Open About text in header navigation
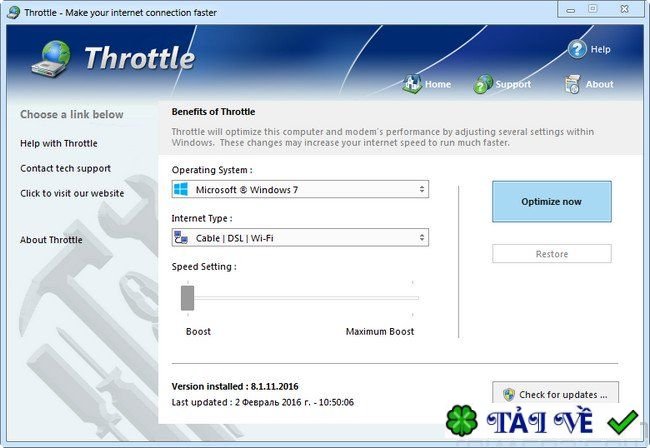The height and width of the screenshot is (448, 650). (599, 84)
